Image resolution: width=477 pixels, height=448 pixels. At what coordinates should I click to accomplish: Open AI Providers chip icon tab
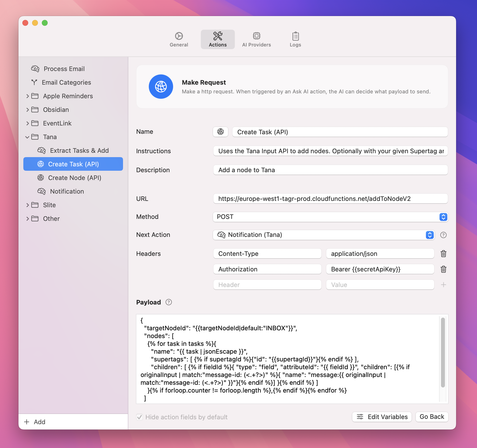256,39
